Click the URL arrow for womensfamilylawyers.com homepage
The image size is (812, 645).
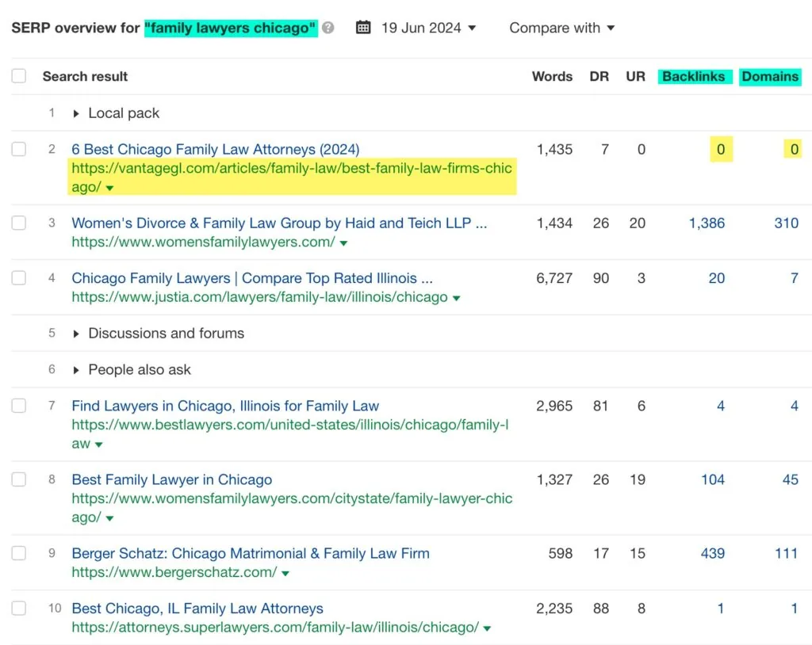pyautogui.click(x=343, y=243)
